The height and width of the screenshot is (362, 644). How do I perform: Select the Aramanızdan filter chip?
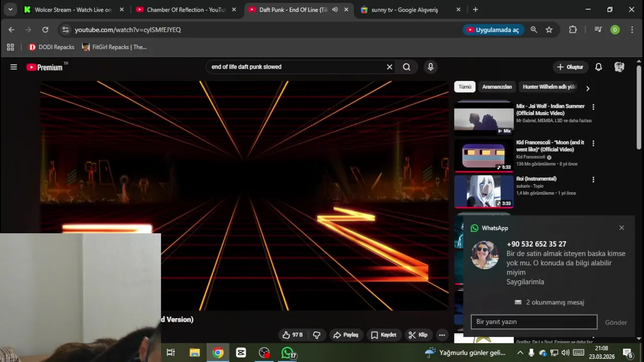(497, 86)
